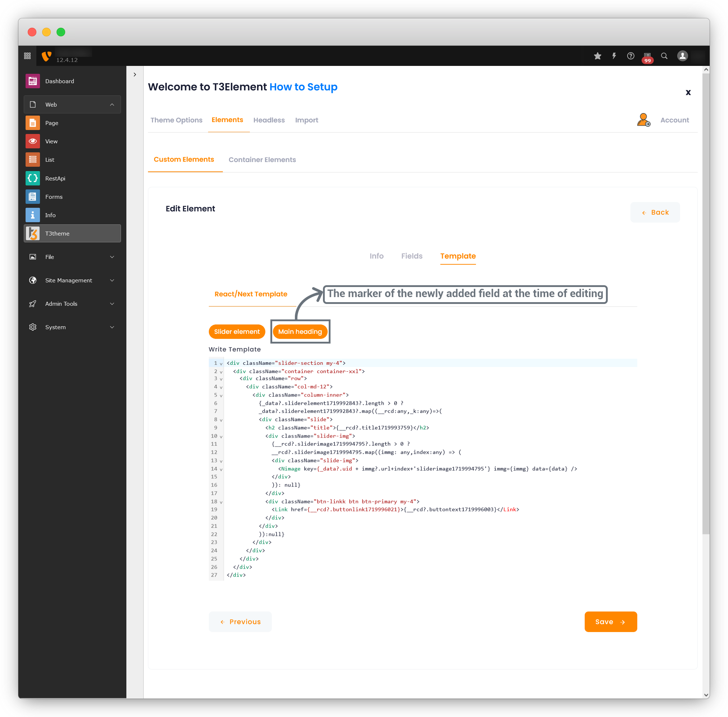Select the React/Next Template tab
Viewport: 728px width, 717px height.
251,294
